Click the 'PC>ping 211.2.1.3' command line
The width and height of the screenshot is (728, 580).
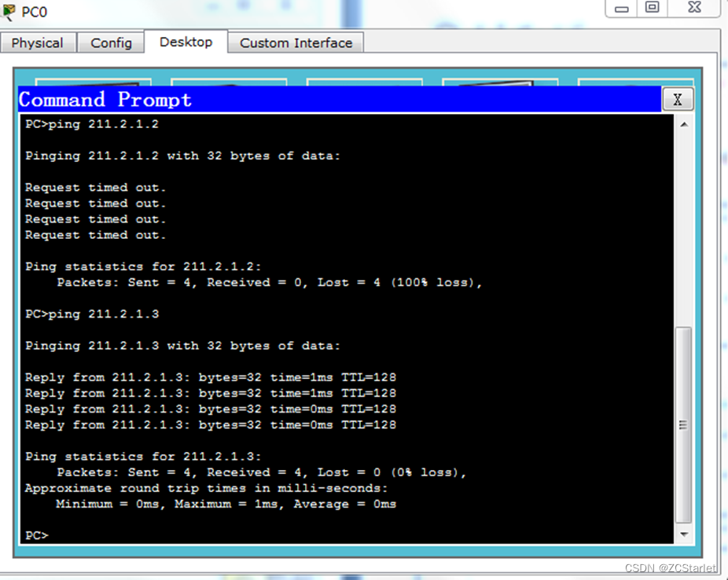(x=92, y=314)
